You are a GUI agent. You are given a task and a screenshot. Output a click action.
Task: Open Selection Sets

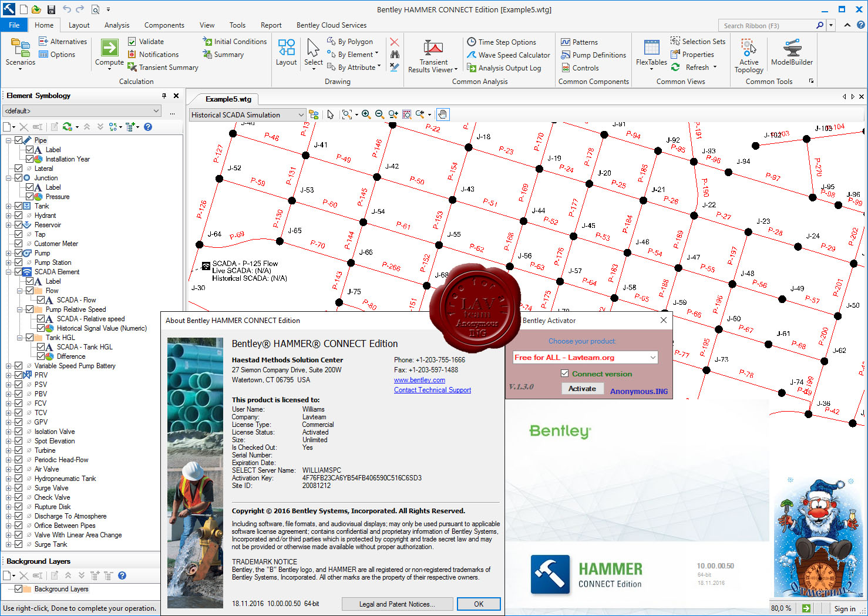(x=698, y=42)
